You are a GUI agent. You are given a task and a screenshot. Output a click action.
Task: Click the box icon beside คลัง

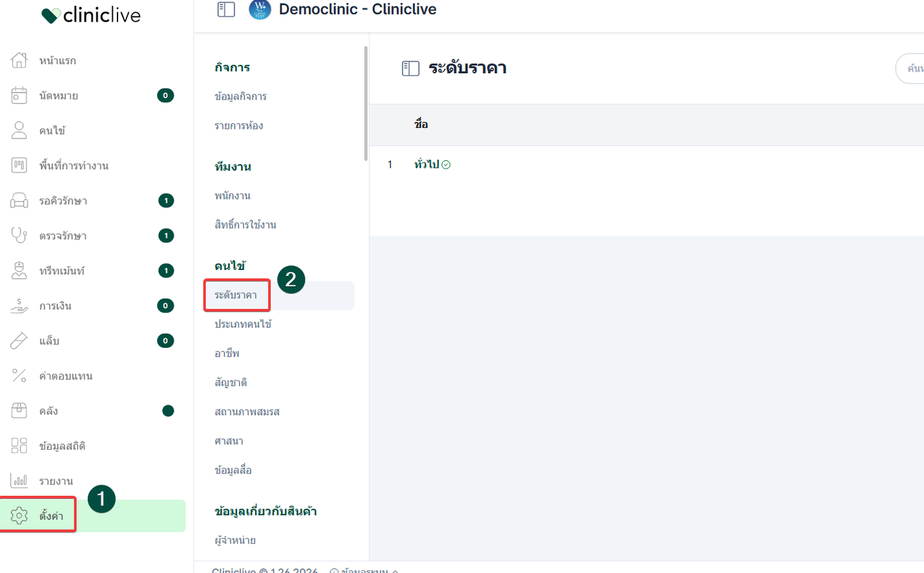(x=19, y=411)
